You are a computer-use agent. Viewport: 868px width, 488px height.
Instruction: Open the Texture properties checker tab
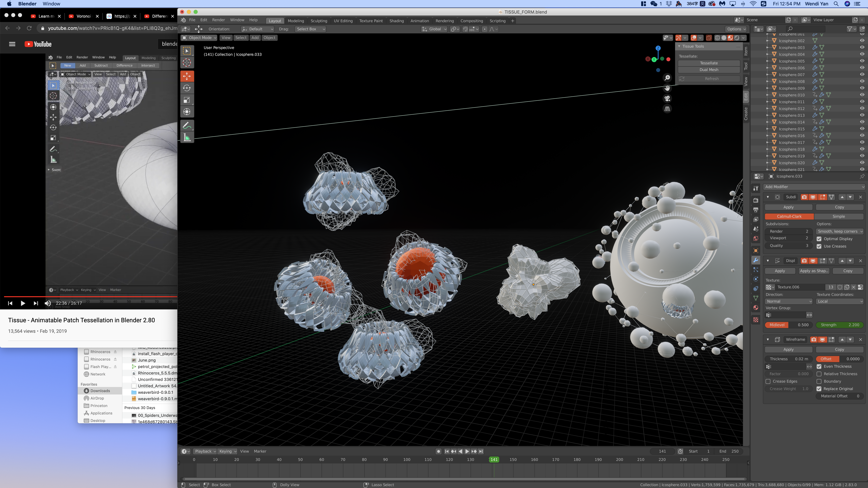pyautogui.click(x=756, y=320)
